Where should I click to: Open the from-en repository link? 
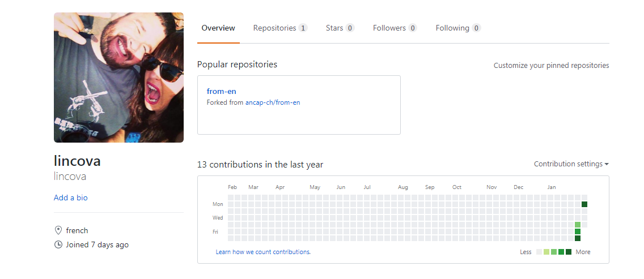221,91
